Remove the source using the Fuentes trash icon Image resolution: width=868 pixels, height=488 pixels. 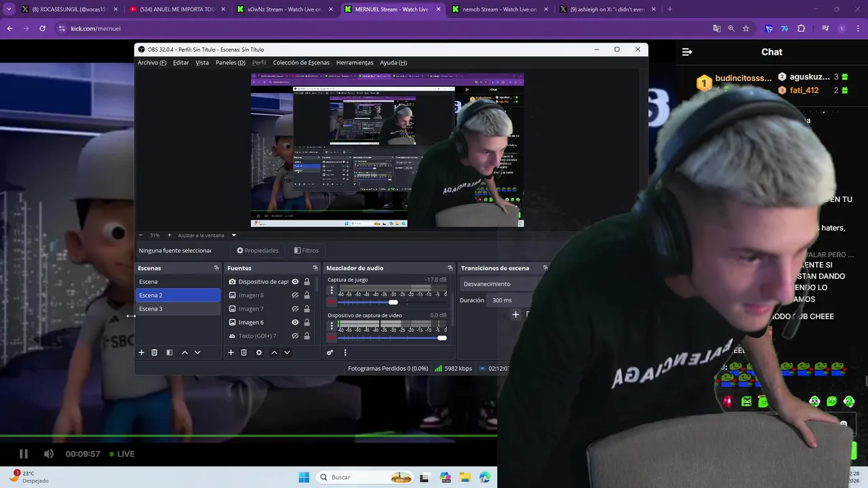(244, 352)
